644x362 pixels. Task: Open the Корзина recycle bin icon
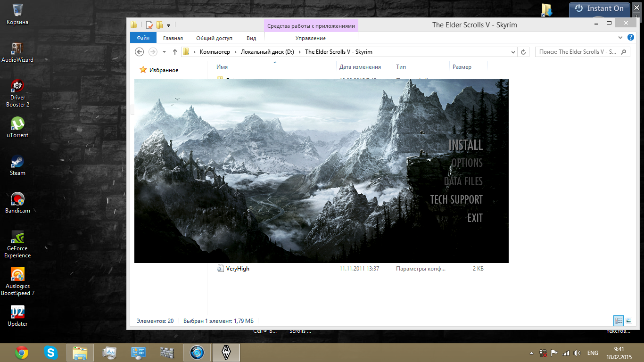(17, 14)
